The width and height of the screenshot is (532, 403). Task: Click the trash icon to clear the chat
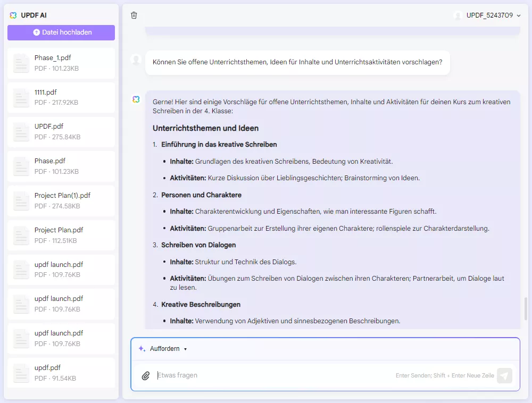tap(134, 15)
